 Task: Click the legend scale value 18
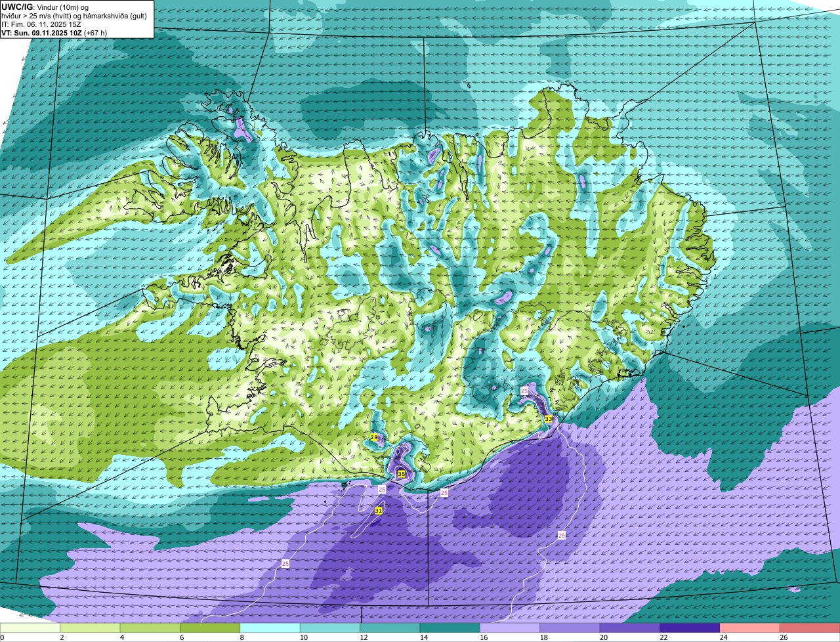click(543, 637)
